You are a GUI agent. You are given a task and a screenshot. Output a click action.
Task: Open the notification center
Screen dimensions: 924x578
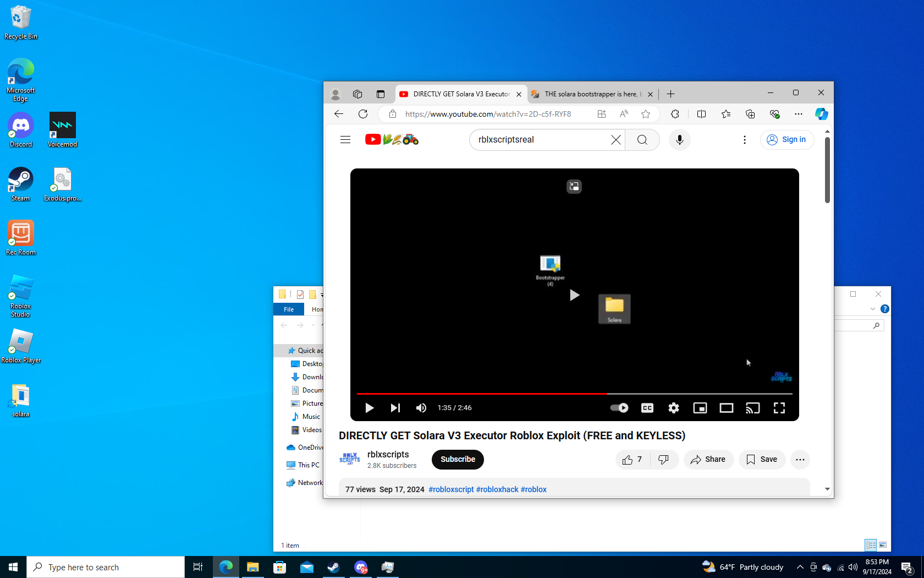click(x=907, y=568)
